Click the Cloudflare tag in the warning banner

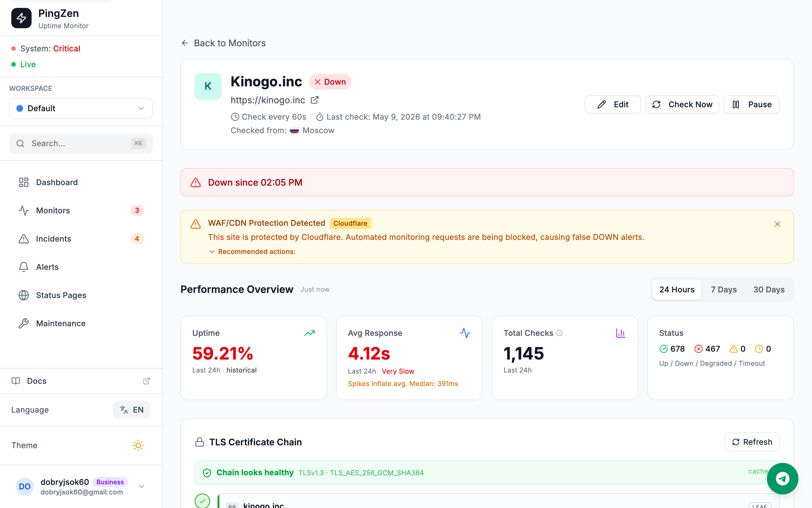click(350, 224)
